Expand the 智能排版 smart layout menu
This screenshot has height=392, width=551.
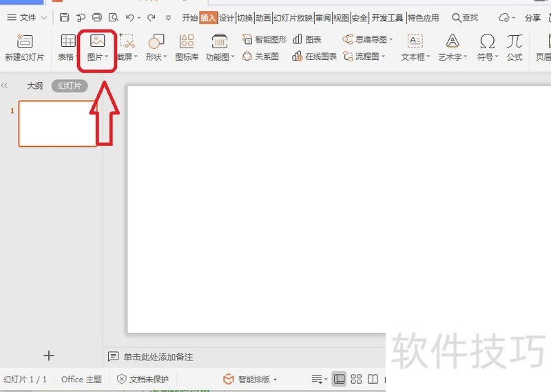pos(250,379)
